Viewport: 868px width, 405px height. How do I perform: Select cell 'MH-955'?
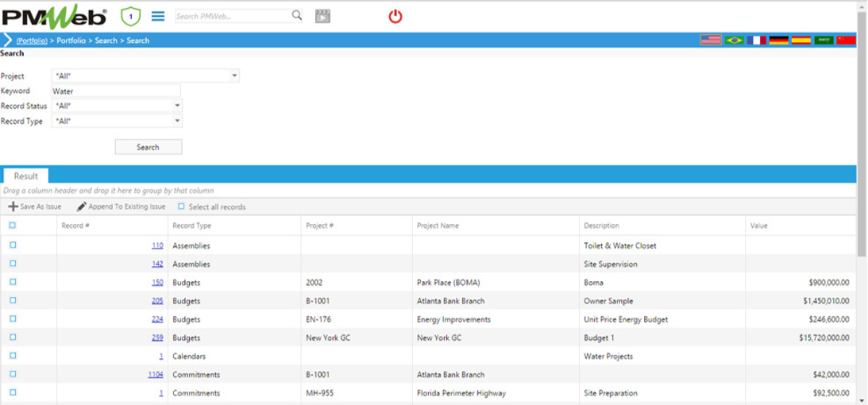click(318, 393)
